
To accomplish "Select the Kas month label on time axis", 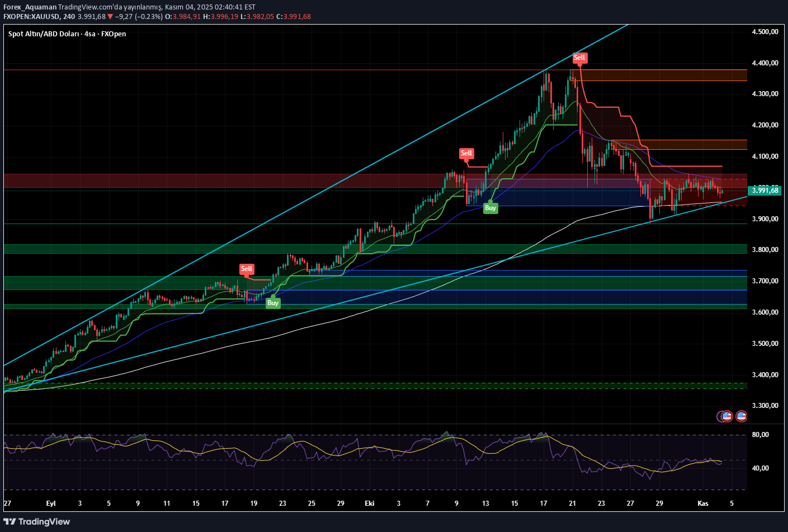I will click(x=702, y=503).
